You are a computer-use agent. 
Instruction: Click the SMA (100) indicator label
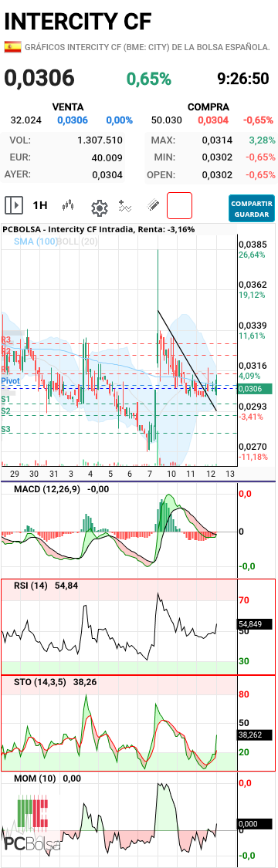[x=36, y=241]
